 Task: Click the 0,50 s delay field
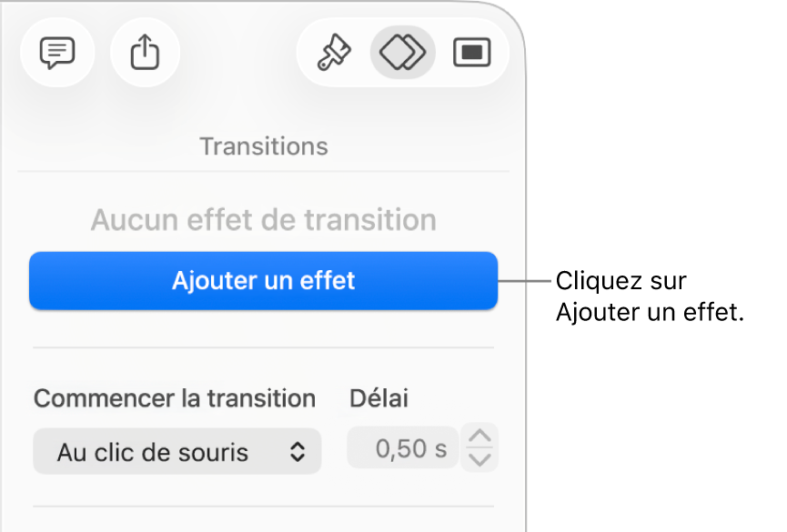tap(403, 447)
